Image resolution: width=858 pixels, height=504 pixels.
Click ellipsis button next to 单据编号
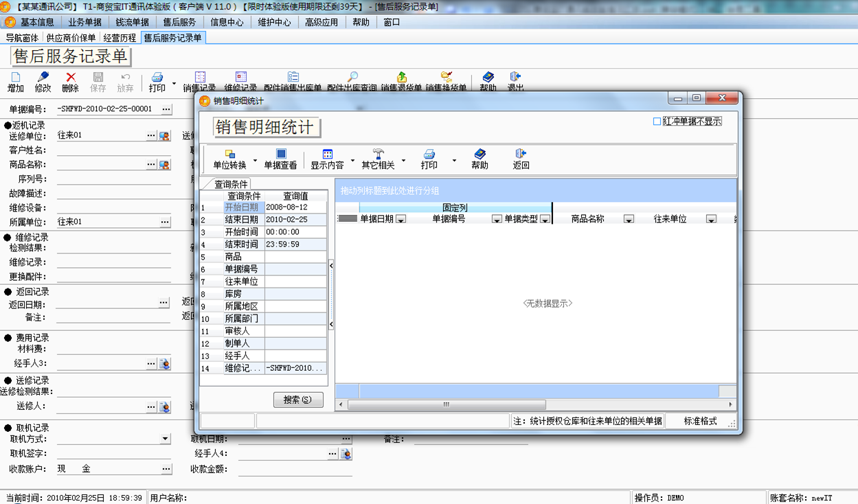click(166, 109)
